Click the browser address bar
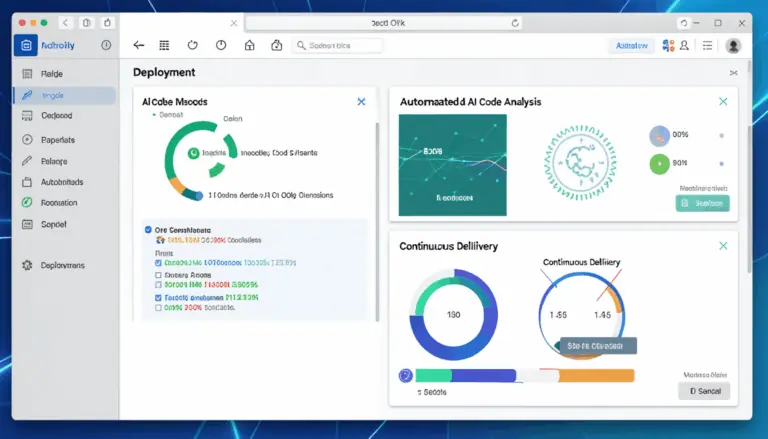Screen dimensions: 768x439 (384, 23)
